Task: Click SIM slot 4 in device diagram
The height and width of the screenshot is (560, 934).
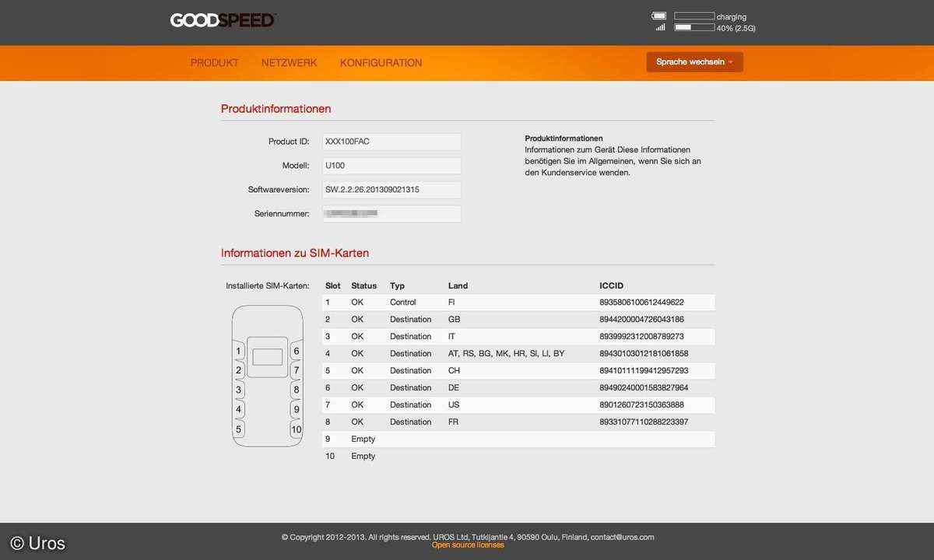Action: (238, 409)
